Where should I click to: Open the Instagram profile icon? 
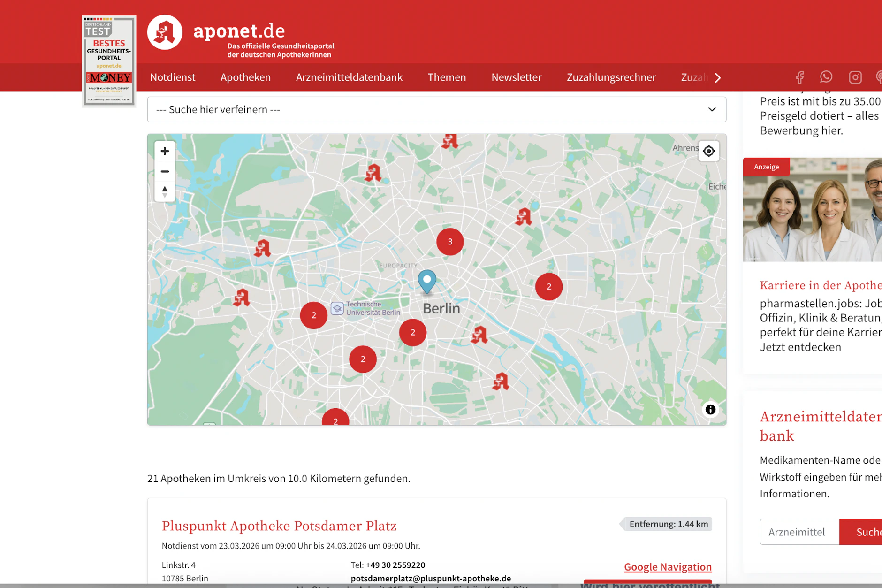[855, 77]
